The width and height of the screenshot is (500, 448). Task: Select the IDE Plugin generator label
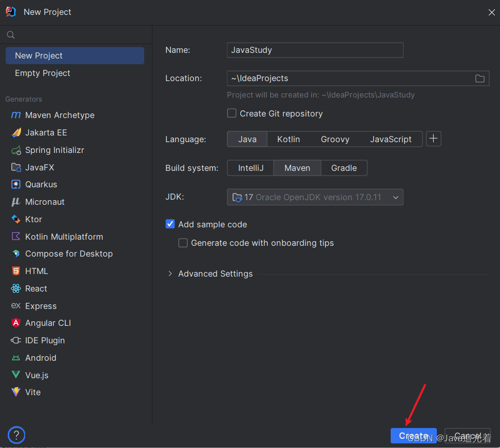(x=45, y=340)
